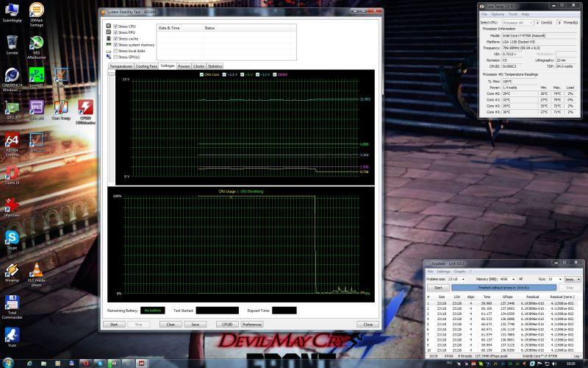Image resolution: width=588 pixels, height=368 pixels.
Task: Launch the Winamp desktop shortcut
Action: coord(12,272)
